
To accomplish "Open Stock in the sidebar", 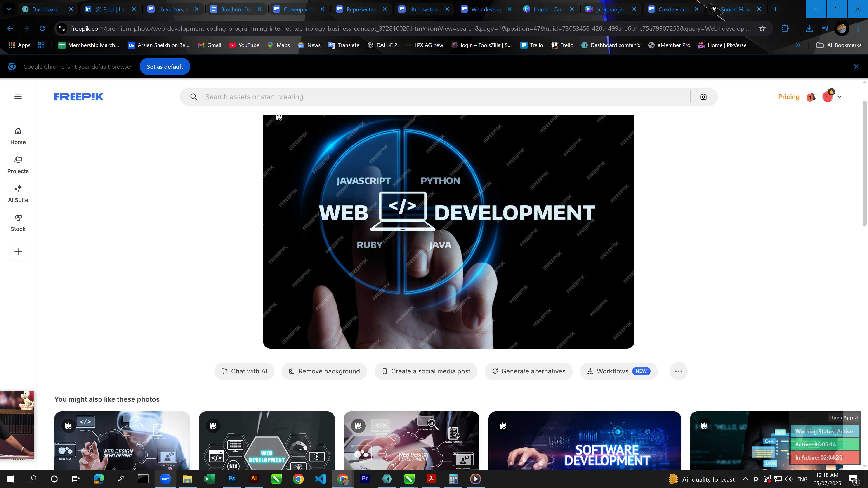I will 18,223.
